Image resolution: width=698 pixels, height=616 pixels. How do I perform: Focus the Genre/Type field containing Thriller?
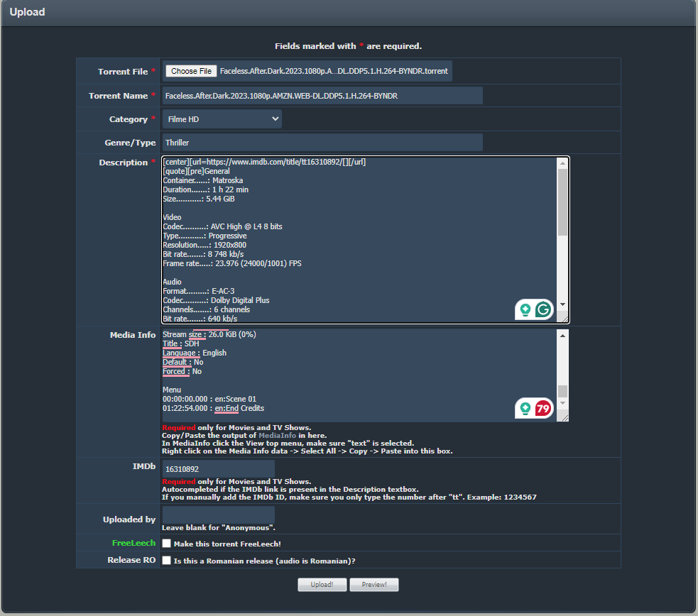tap(322, 143)
